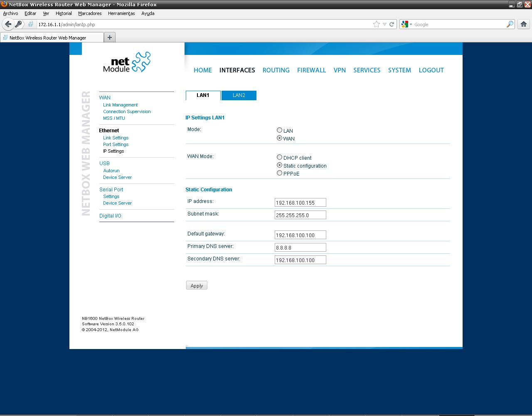
Task: Reload the page with the refresh icon
Action: click(x=392, y=24)
